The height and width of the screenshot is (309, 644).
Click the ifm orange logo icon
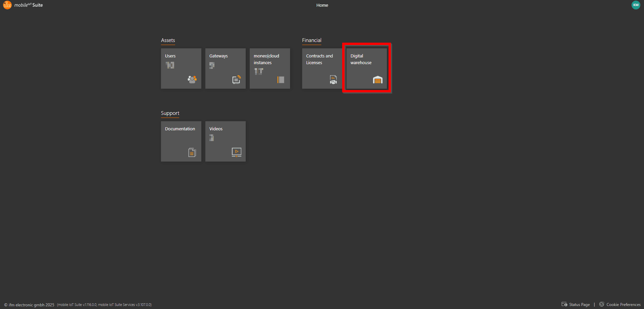pyautogui.click(x=7, y=5)
